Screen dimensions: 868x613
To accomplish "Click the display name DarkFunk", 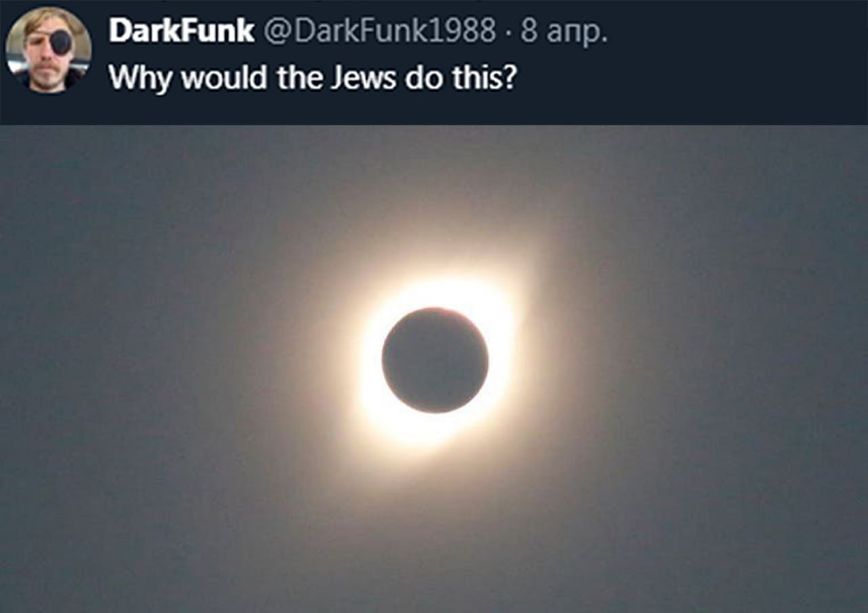I will click(182, 31).
